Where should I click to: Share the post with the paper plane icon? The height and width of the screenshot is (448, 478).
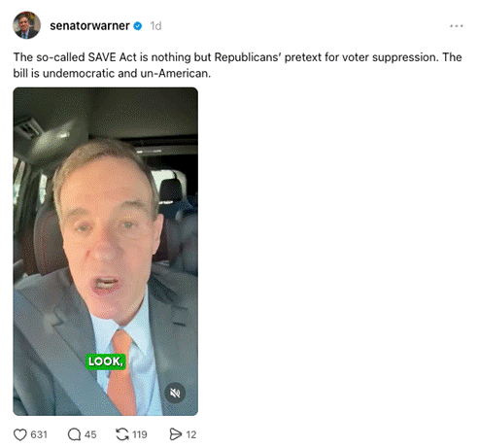pyautogui.click(x=176, y=434)
